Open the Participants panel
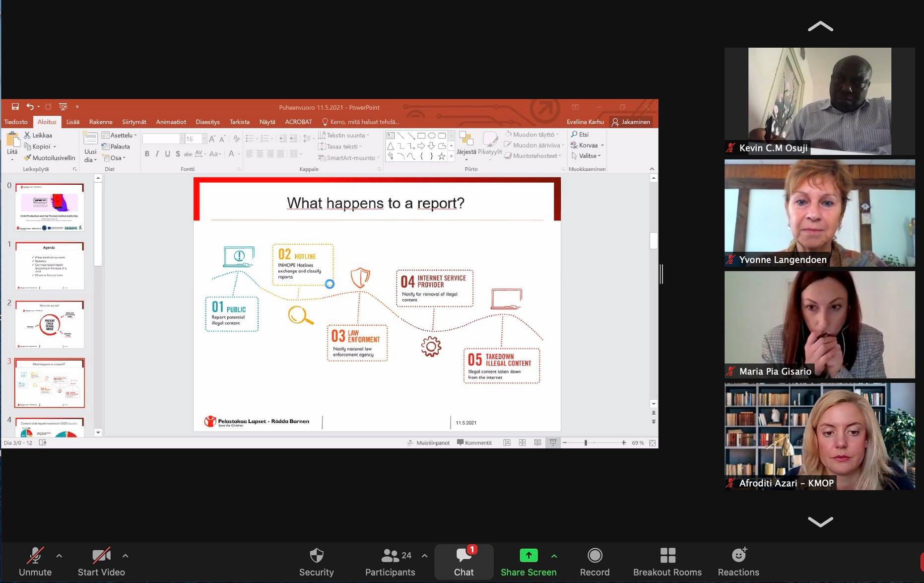This screenshot has height=583, width=924. click(390, 562)
